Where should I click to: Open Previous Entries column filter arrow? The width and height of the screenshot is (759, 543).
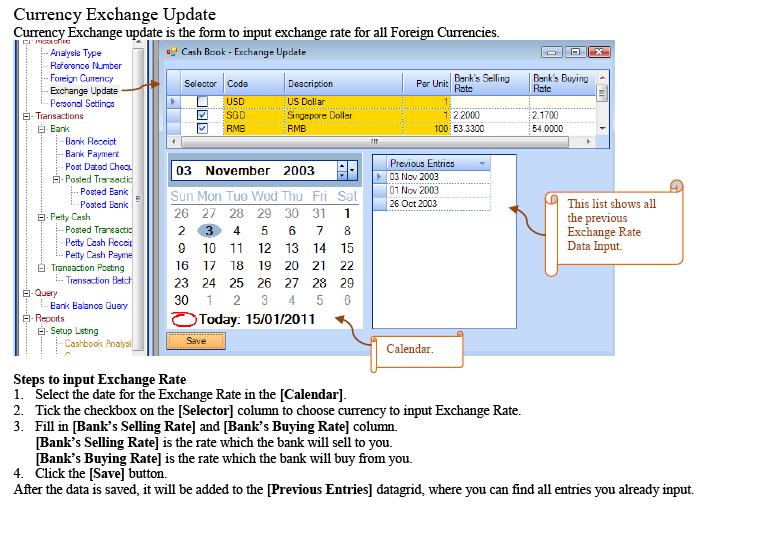[x=482, y=163]
